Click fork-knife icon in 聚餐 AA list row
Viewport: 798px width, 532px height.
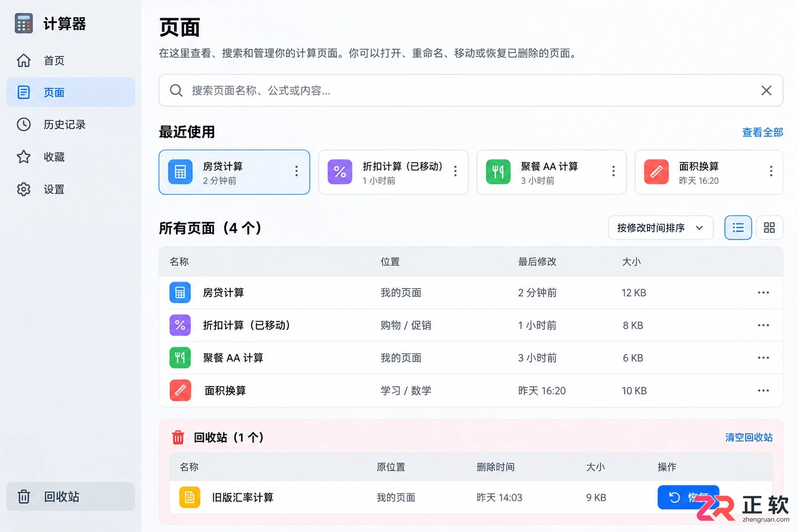[x=180, y=358]
